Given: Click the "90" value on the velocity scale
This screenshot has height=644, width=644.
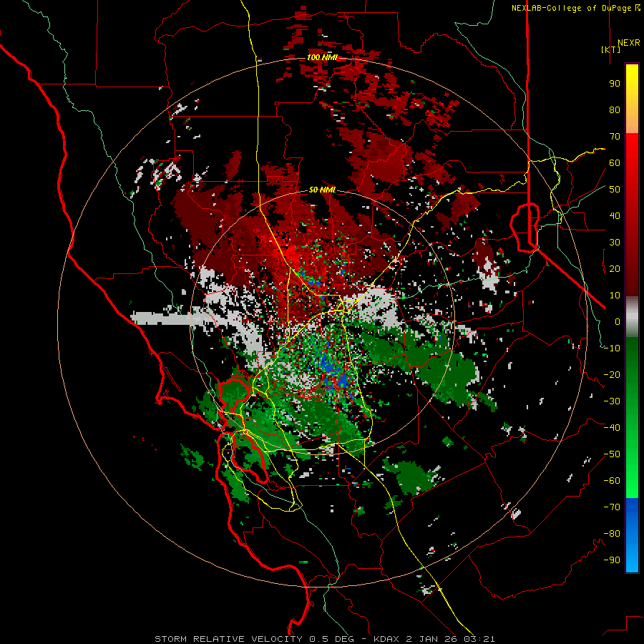Looking at the screenshot, I should coord(615,84).
